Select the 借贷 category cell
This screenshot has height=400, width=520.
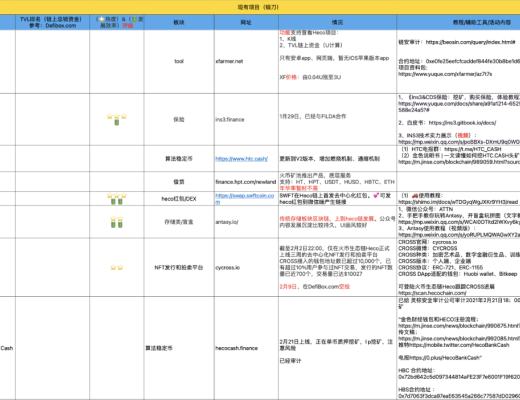pyautogui.click(x=179, y=182)
